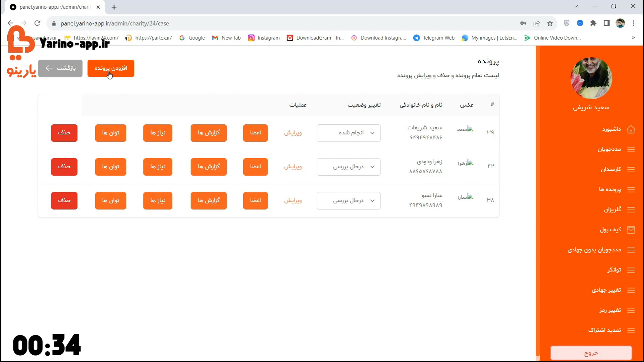Viewport: 644px width, 362px height.
Task: Click the password key icon in address bar
Action: click(523, 23)
